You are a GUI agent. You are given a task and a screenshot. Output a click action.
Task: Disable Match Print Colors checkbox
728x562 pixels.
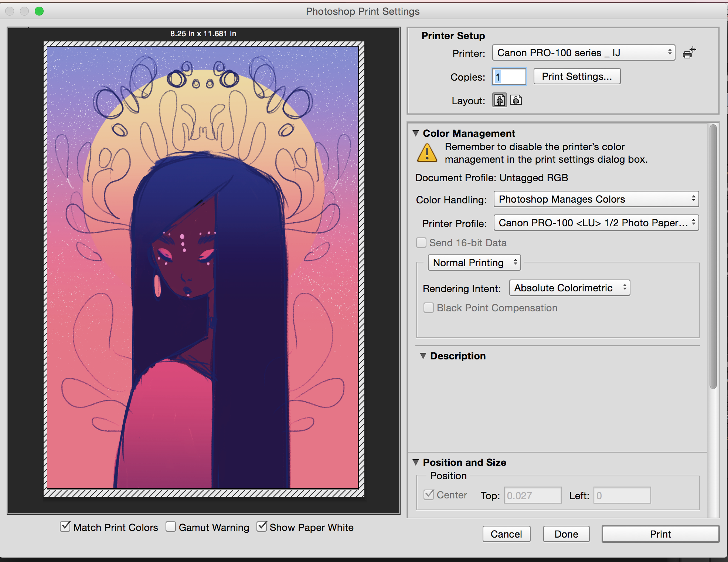click(65, 527)
